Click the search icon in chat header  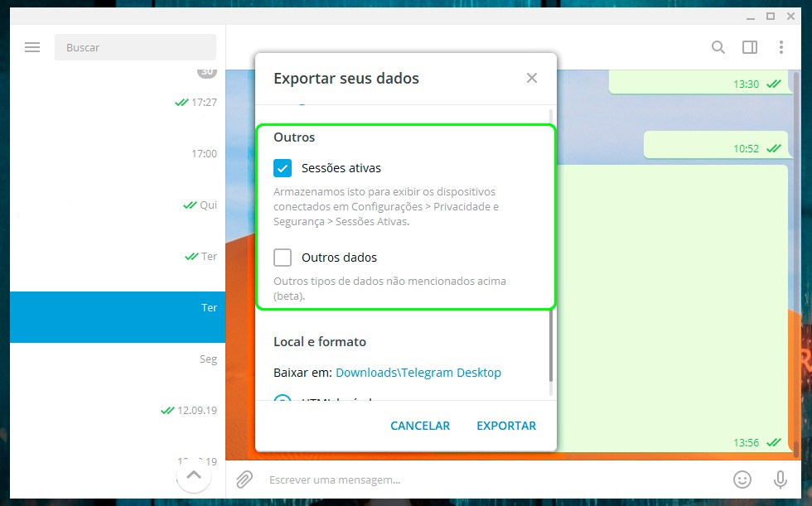click(x=718, y=47)
